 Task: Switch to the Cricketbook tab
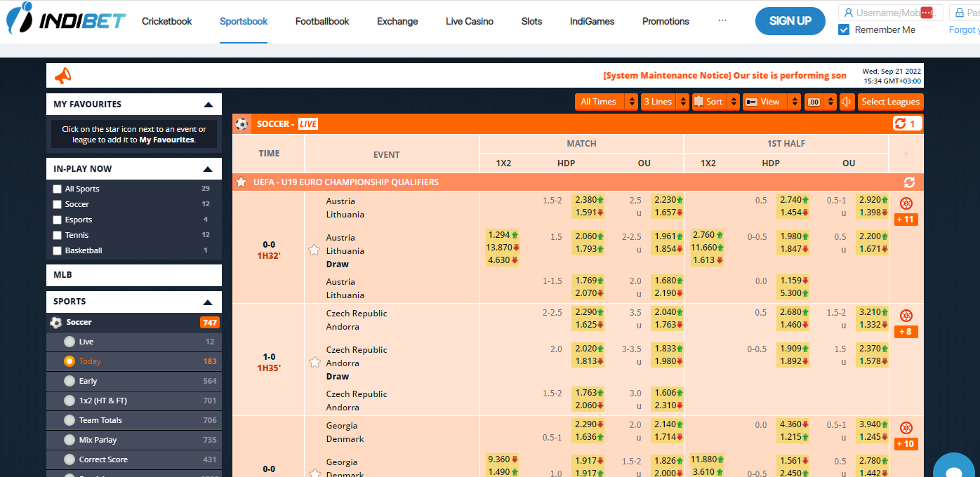pos(167,21)
